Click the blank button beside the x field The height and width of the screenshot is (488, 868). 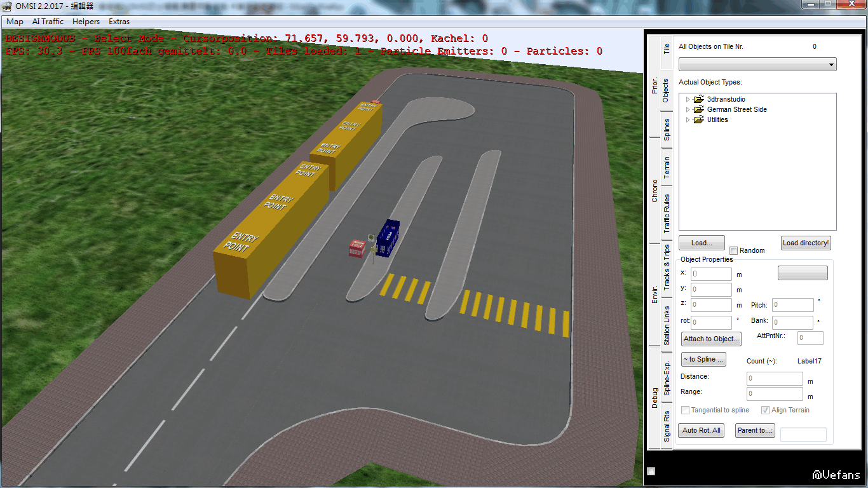click(x=803, y=273)
